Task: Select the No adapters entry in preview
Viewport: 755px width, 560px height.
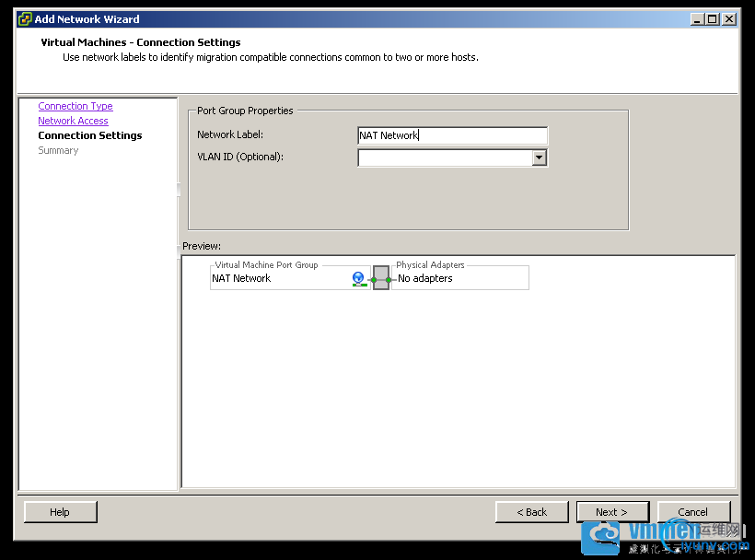Action: 425,278
